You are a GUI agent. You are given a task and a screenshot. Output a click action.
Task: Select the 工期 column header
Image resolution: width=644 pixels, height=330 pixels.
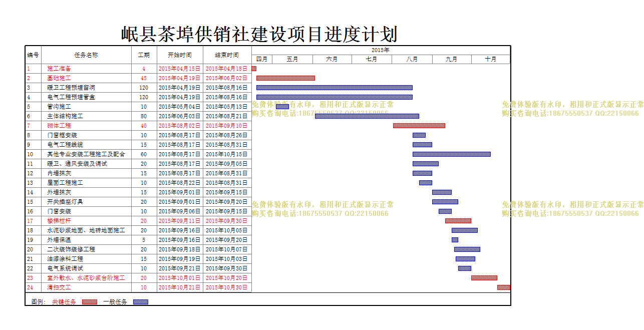(x=144, y=55)
